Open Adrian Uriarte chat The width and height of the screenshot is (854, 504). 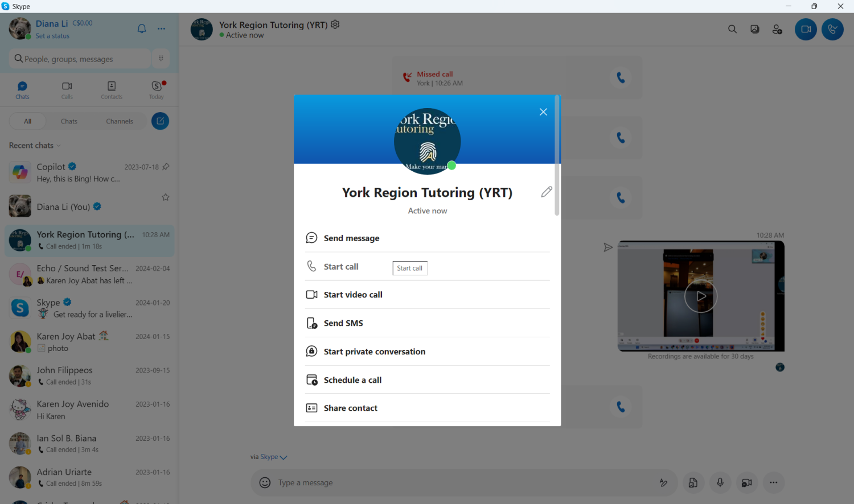tap(89, 477)
